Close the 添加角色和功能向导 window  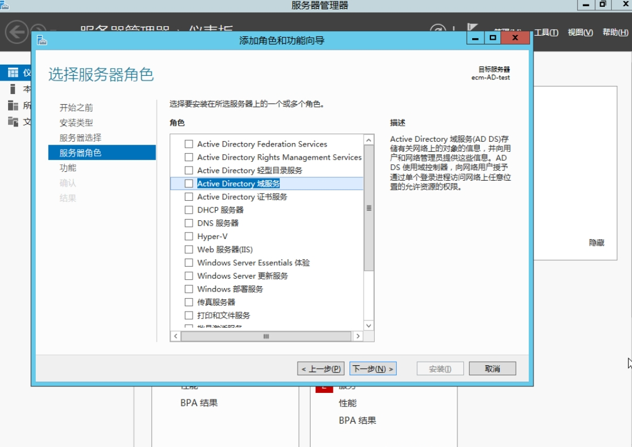[x=515, y=38]
